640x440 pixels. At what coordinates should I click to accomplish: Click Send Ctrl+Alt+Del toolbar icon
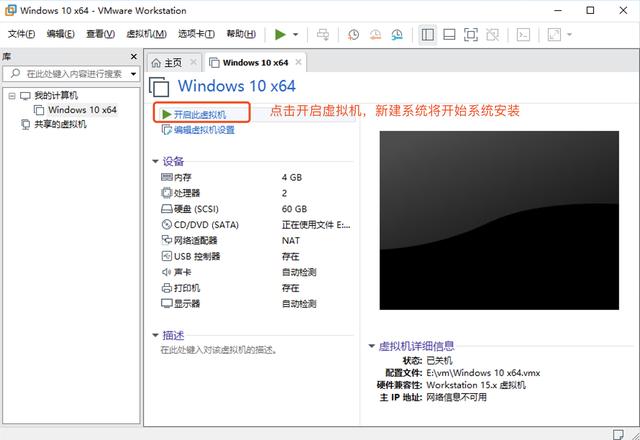(323, 35)
